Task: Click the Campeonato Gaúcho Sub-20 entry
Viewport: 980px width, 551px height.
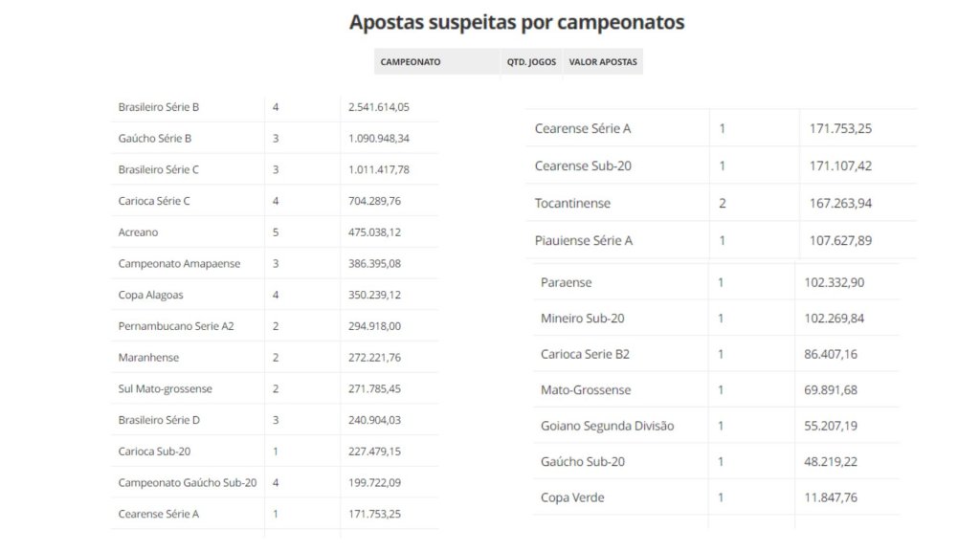Action: point(188,483)
